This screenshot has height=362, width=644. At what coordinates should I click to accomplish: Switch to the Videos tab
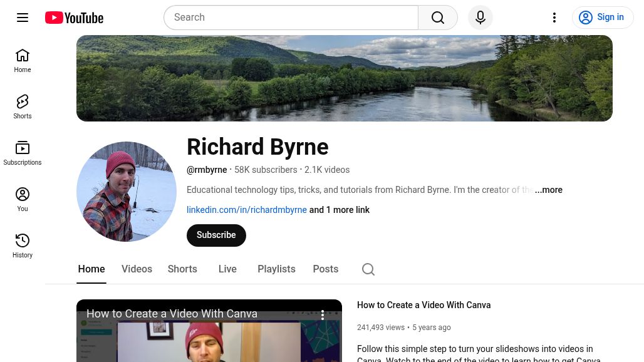[x=137, y=269]
